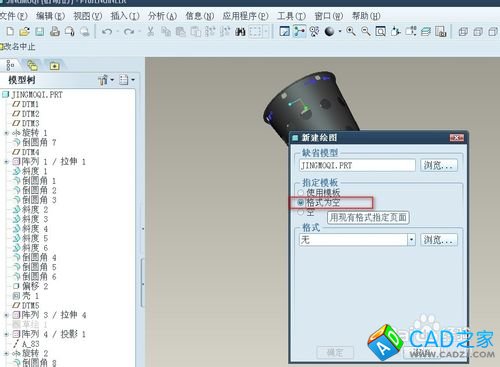The width and height of the screenshot is (500, 367).
Task: Open the 分析 menu
Action: point(162,16)
